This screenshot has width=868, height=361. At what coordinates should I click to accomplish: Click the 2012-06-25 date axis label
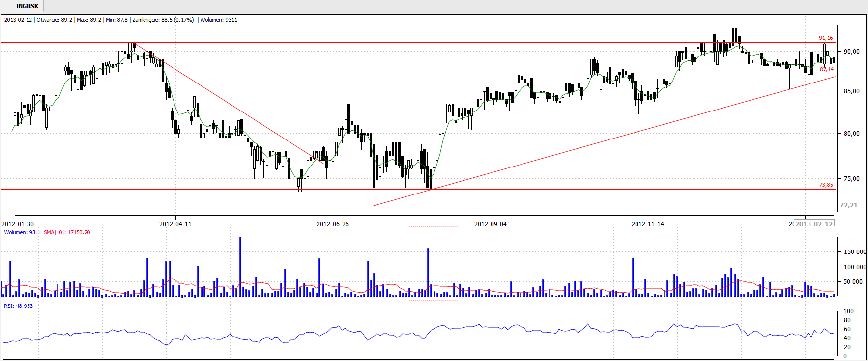[333, 224]
